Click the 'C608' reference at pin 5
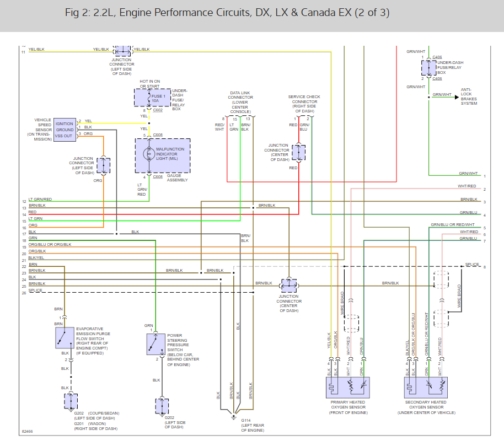The image size is (504, 446). point(158,135)
